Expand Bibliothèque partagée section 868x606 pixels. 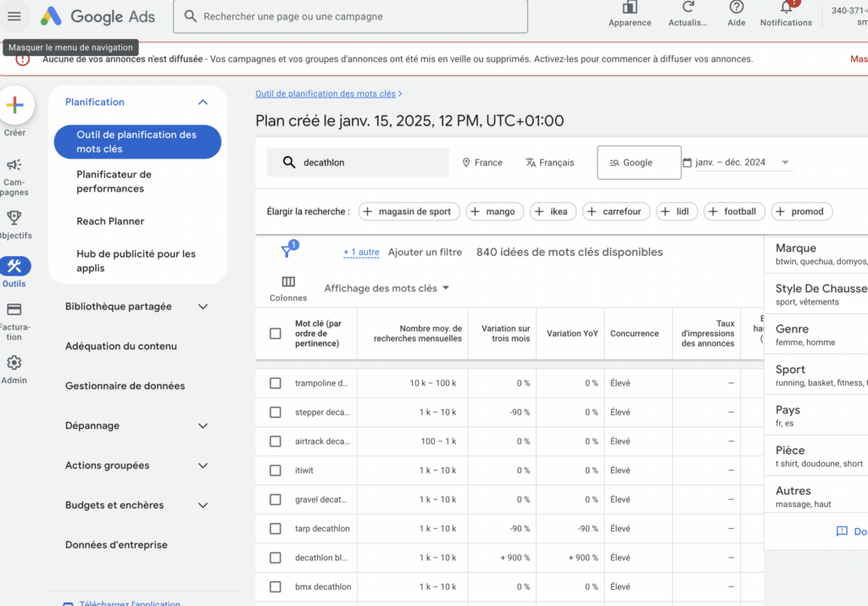203,307
